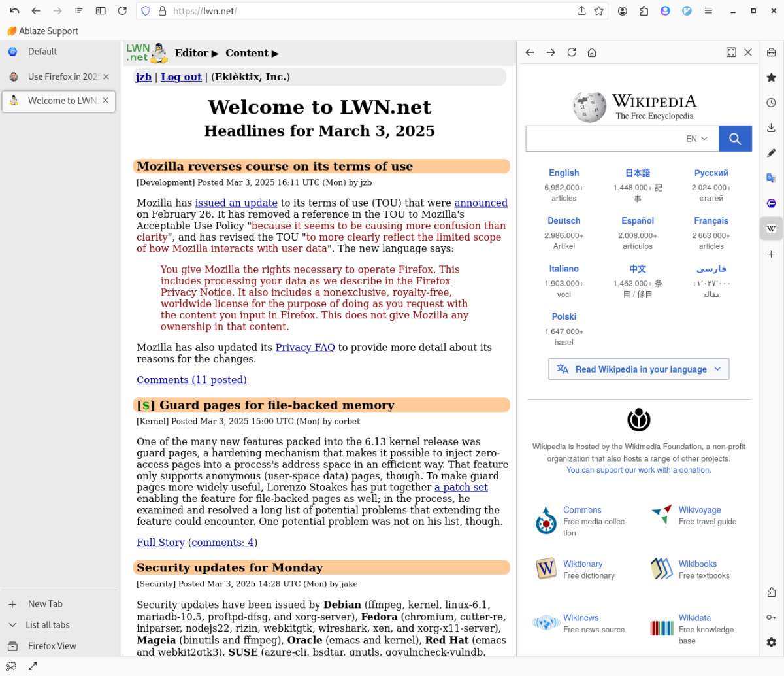
Task: Toggle Wikipedia web panel icon in sidebar
Action: tap(771, 229)
